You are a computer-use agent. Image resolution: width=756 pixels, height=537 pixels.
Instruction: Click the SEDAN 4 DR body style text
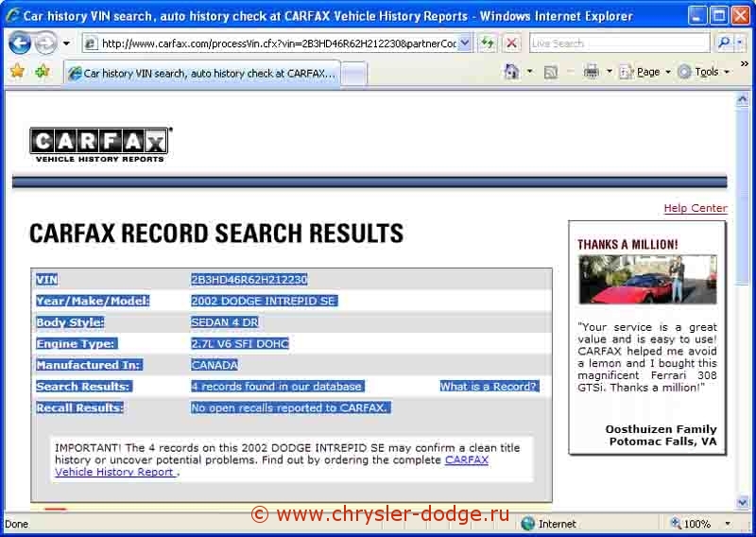click(x=225, y=322)
